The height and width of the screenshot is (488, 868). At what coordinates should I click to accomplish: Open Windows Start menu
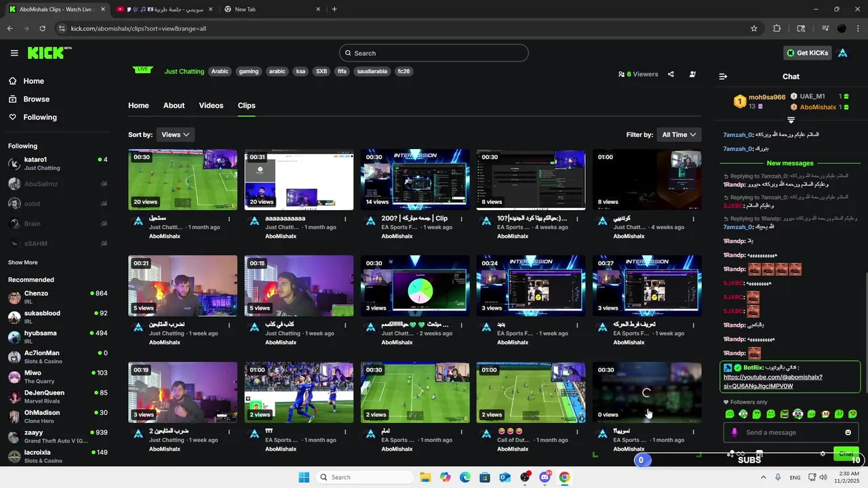[304, 477]
